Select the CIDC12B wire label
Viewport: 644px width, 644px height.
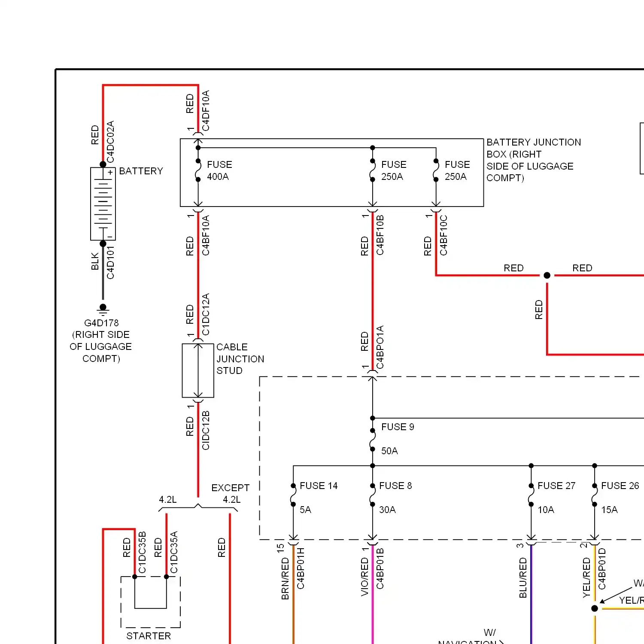(x=206, y=430)
